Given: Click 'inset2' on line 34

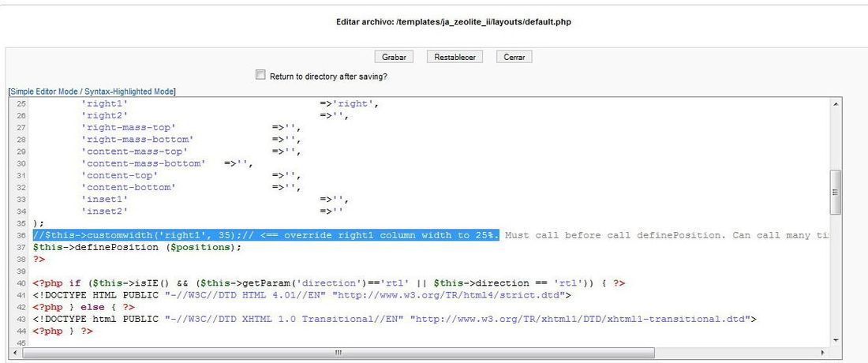Looking at the screenshot, I should click(105, 211).
